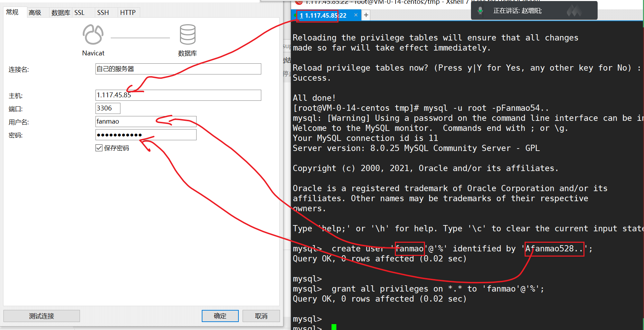Open the 数据库 tab
Screen dimensions: 644x330
pyautogui.click(x=61, y=13)
